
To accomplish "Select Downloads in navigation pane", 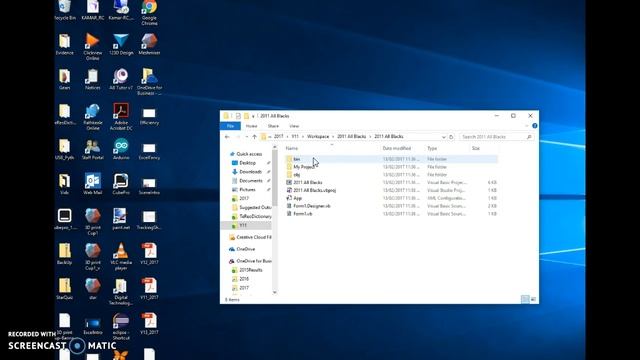I will 250,172.
